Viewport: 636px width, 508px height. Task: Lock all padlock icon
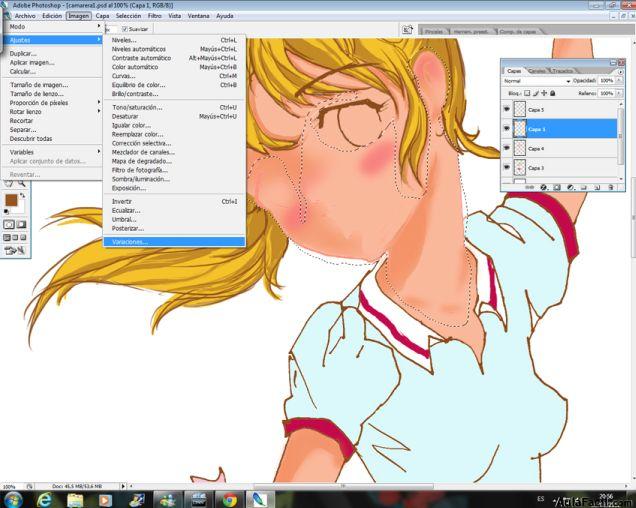click(x=552, y=93)
